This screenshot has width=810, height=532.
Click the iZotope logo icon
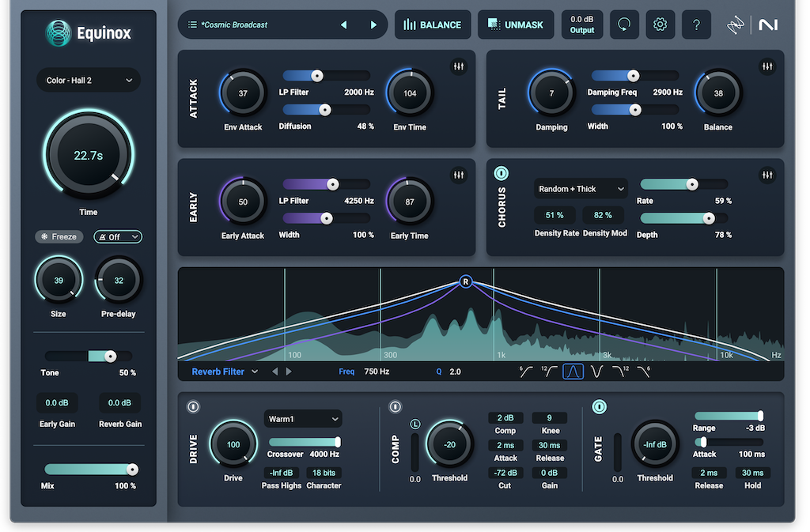pos(735,25)
